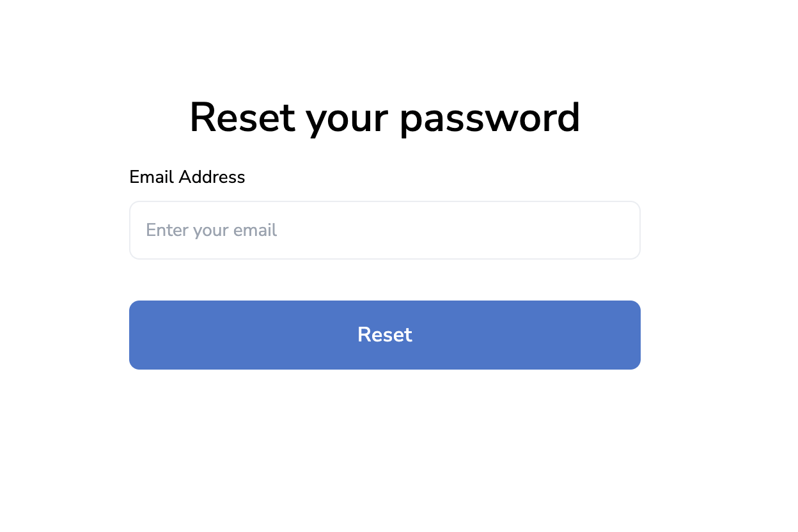The height and width of the screenshot is (532, 798).
Task: Click the border of the email input
Action: (x=384, y=201)
